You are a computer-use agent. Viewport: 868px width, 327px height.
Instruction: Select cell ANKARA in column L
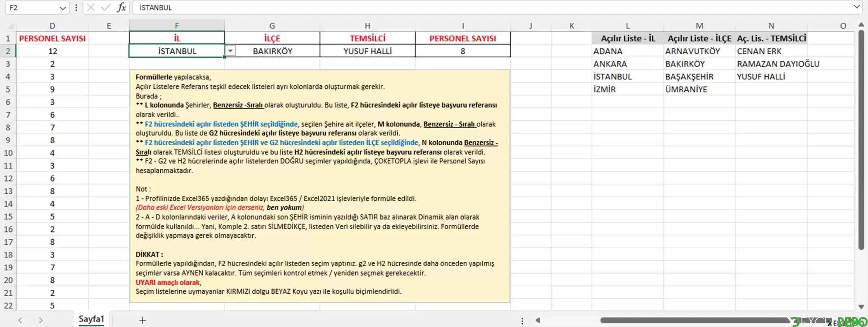pos(628,64)
